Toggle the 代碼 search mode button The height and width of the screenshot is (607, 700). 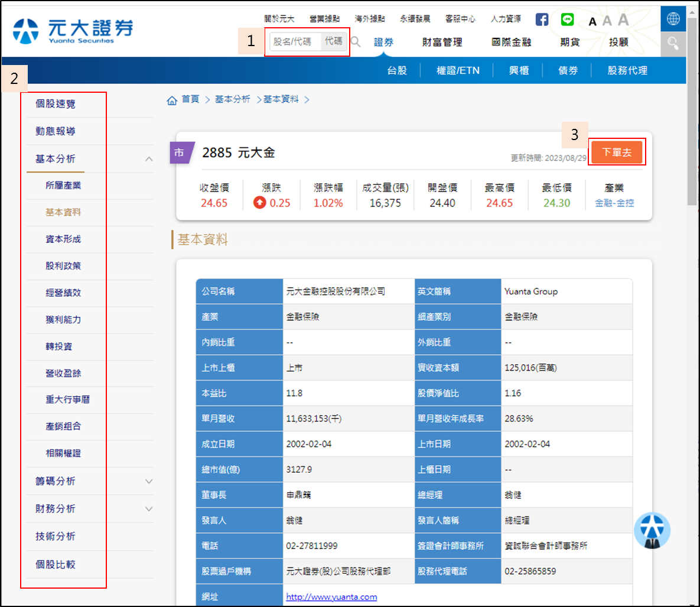(x=334, y=41)
